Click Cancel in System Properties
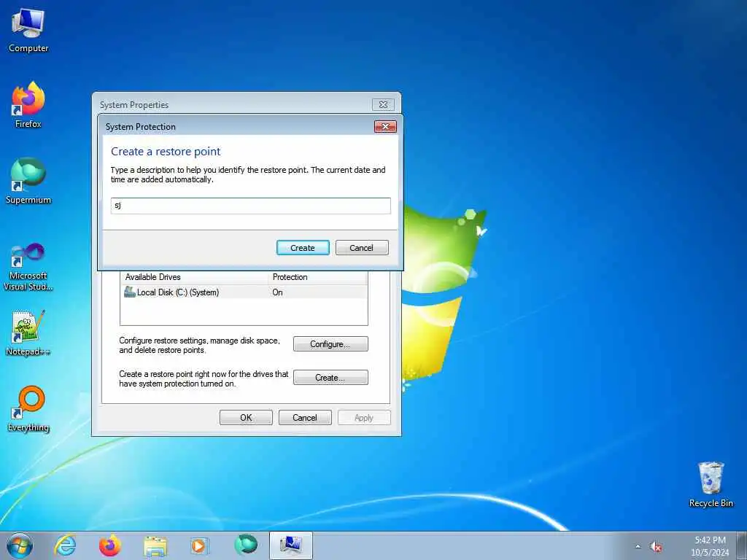 (305, 418)
